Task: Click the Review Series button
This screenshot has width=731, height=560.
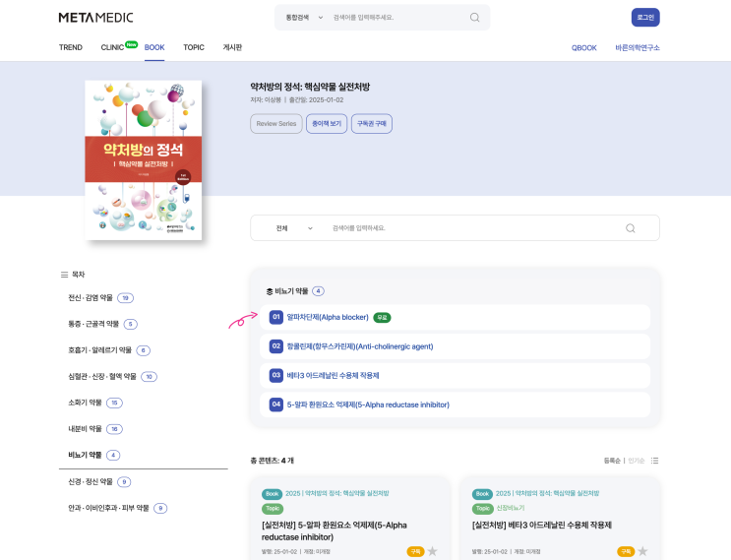Action: click(x=276, y=124)
